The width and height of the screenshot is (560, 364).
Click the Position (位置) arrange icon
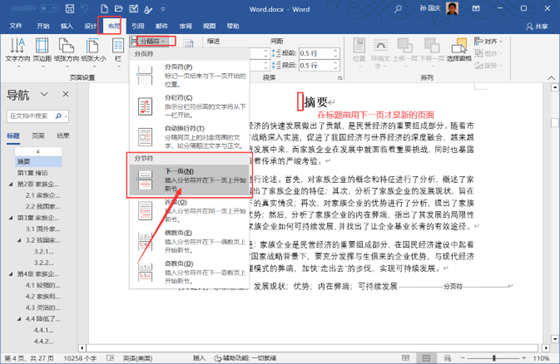(x=359, y=52)
